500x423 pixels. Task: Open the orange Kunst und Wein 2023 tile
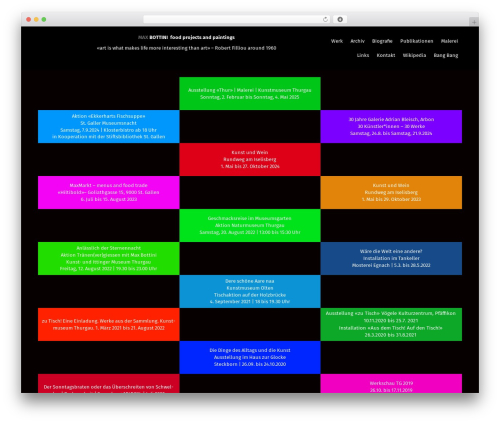(x=391, y=192)
